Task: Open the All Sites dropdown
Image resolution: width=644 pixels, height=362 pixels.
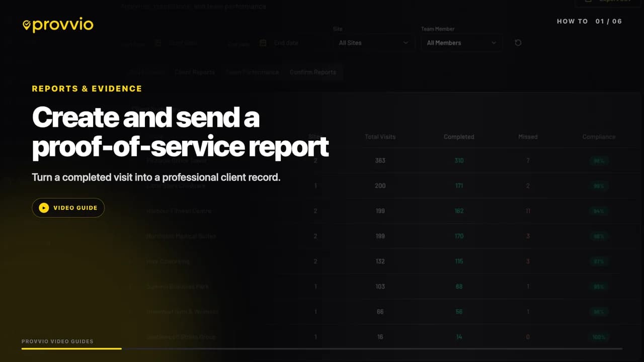Action: pyautogui.click(x=374, y=43)
